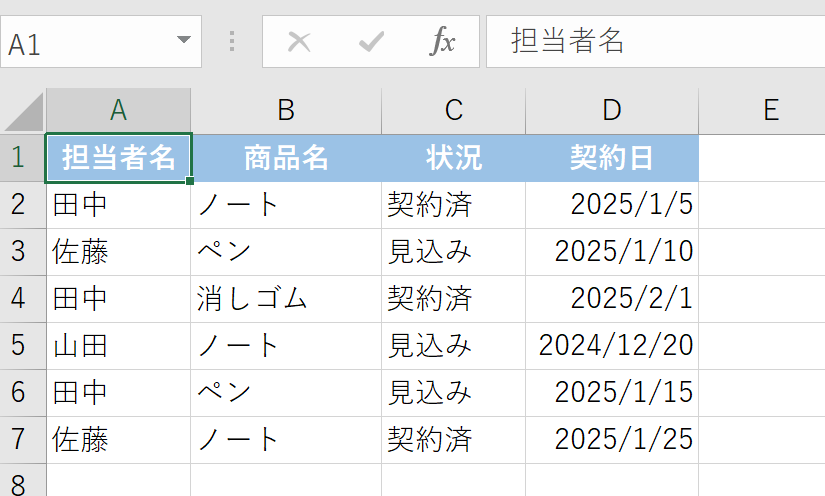Click the formula bar vertical dots handle
The width and height of the screenshot is (825, 496).
pos(232,41)
